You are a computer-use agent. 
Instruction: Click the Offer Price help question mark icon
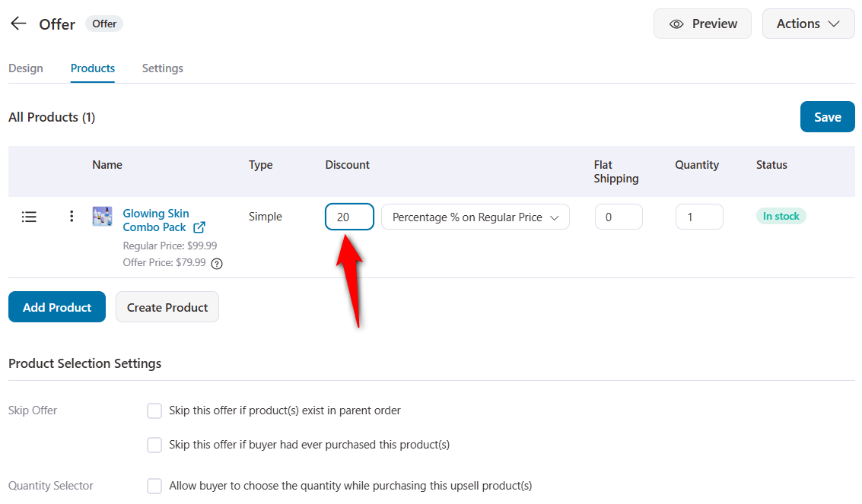point(217,264)
